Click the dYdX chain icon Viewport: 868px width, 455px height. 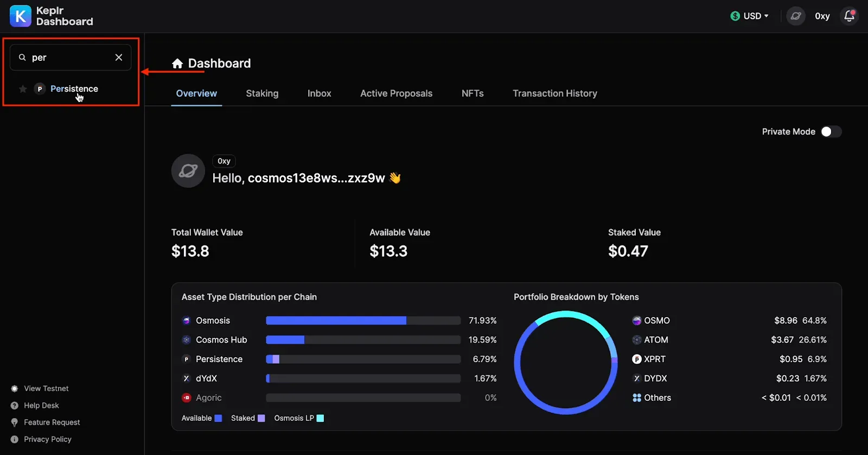coord(186,378)
